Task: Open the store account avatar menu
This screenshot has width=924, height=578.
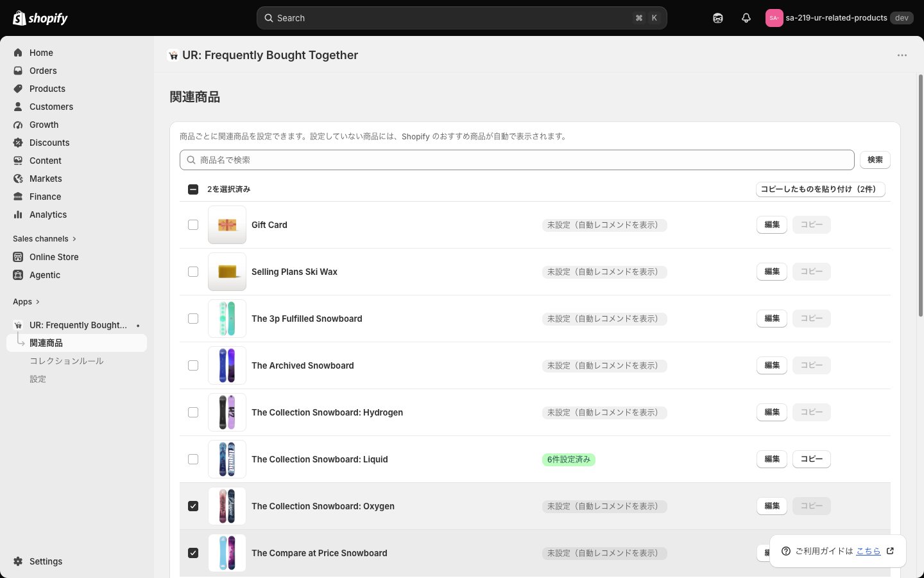Action: [774, 18]
